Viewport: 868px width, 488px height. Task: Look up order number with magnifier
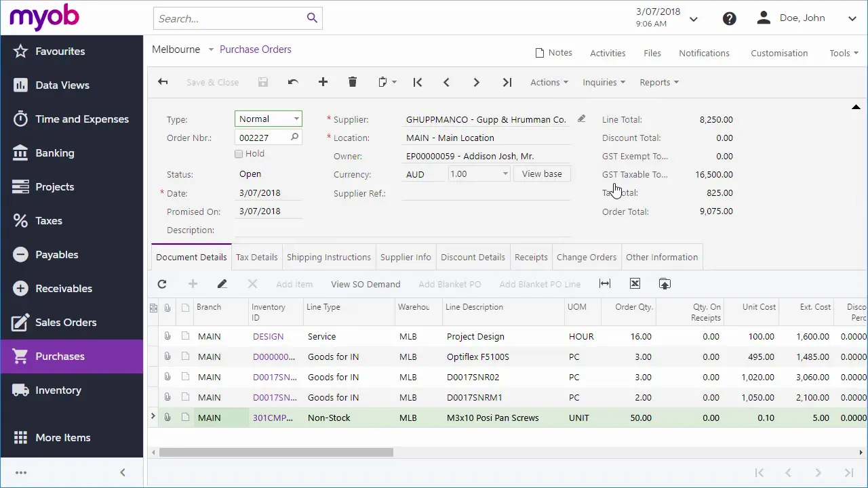click(x=294, y=137)
